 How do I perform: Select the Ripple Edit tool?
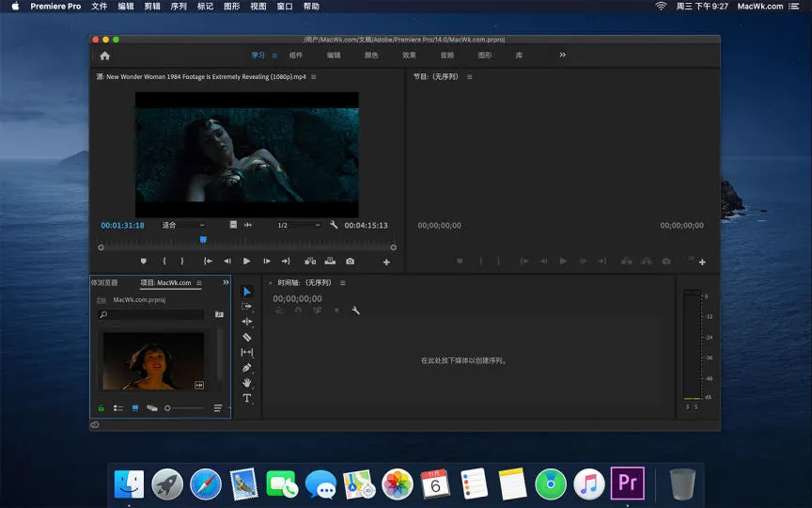247,322
